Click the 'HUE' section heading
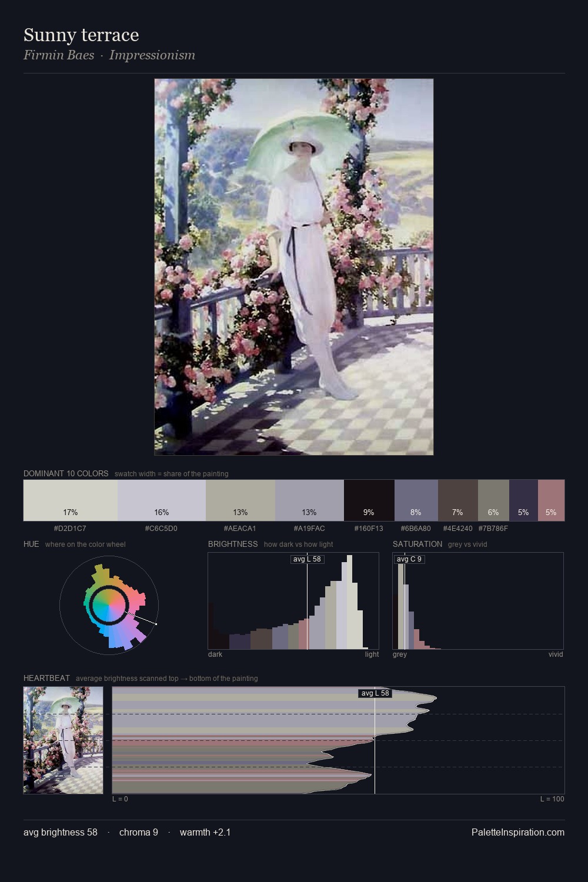This screenshot has height=882, width=588. (31, 544)
